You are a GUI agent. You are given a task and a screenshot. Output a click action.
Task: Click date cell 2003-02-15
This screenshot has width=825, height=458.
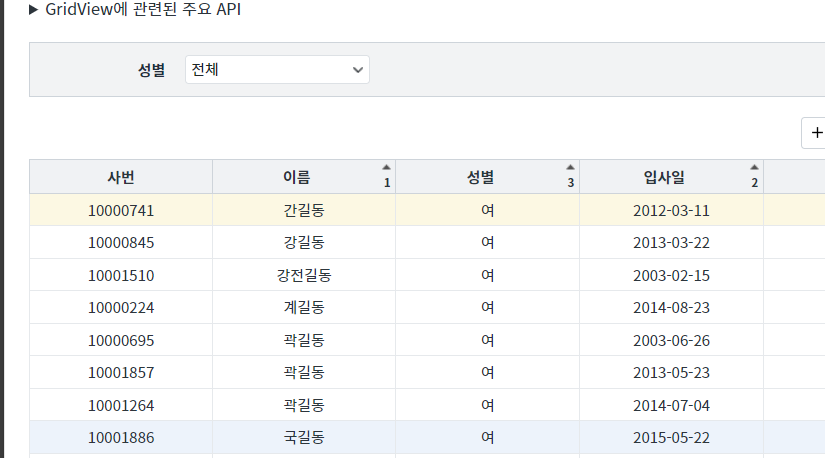pyautogui.click(x=671, y=275)
